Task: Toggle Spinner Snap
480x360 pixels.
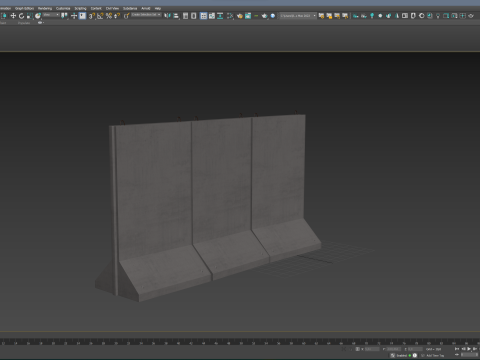Action: point(117,16)
